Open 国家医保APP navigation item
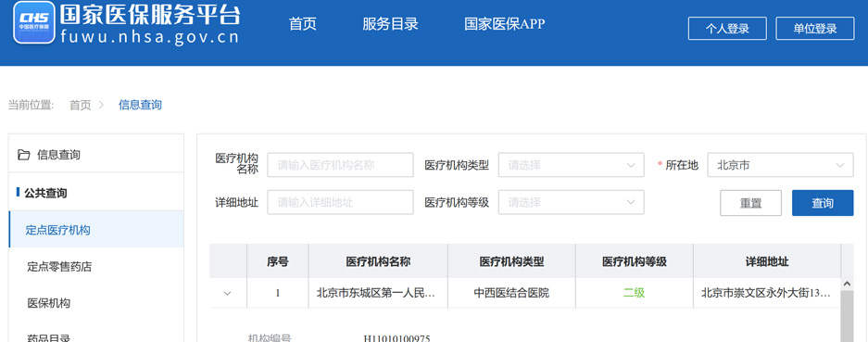Viewport: 868px width, 342px height. (x=504, y=24)
